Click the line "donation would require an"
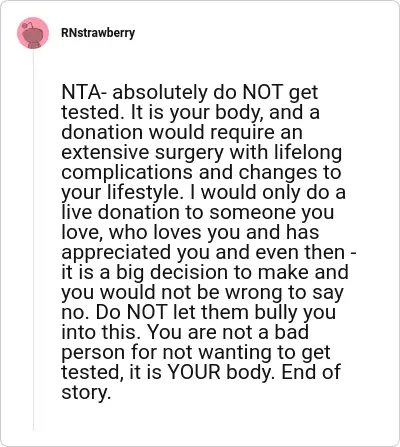Viewport: 400px width, 447px height. [x=182, y=132]
